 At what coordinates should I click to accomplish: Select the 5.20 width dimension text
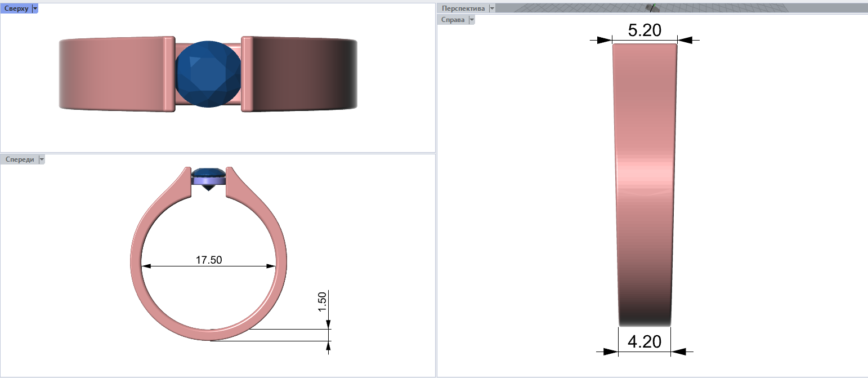click(644, 30)
